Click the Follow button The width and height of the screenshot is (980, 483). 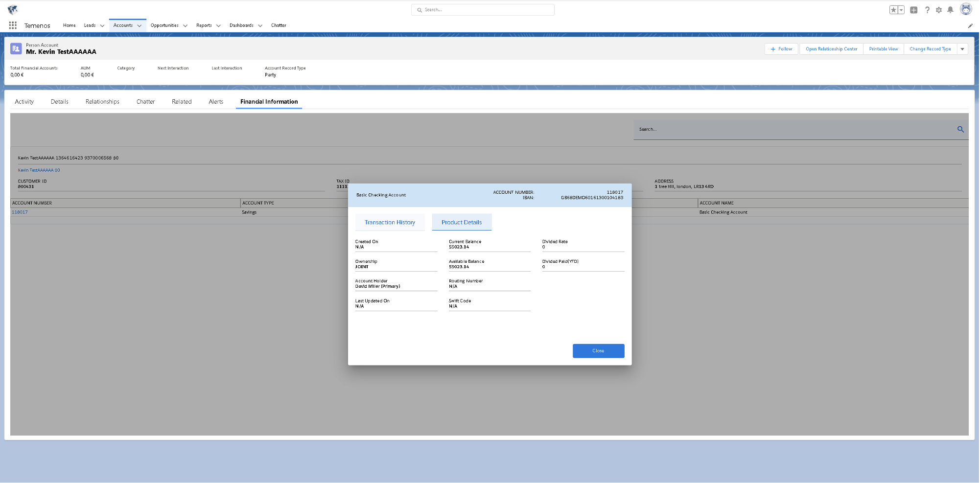pyautogui.click(x=781, y=49)
